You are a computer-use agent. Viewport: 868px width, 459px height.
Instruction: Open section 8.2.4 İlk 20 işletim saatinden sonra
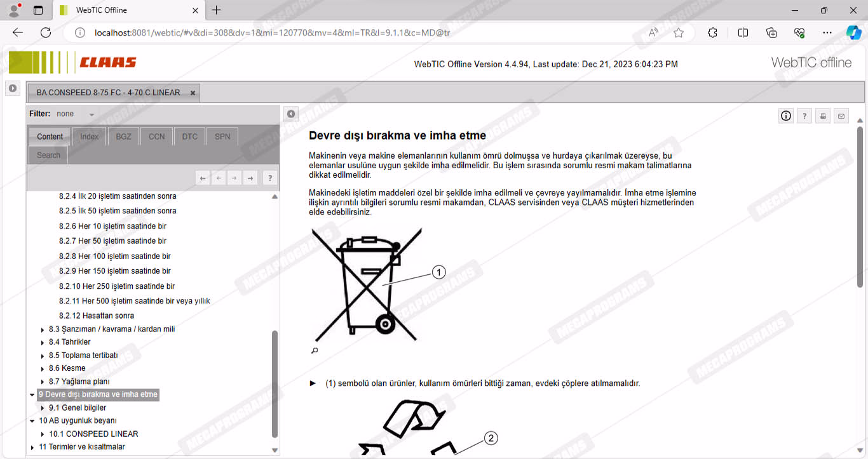point(118,196)
